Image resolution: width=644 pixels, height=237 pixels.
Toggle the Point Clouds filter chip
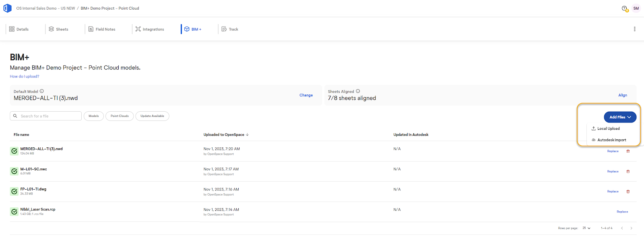(x=120, y=116)
